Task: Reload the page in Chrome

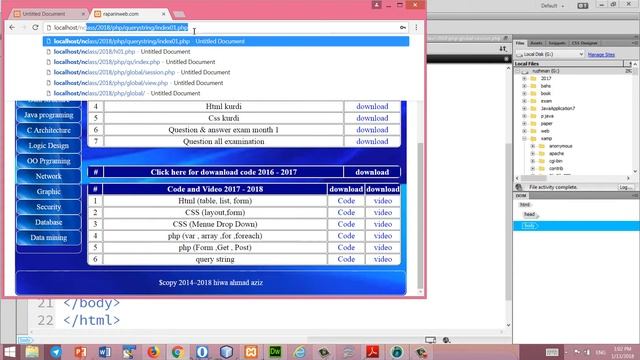Action: tap(35, 27)
